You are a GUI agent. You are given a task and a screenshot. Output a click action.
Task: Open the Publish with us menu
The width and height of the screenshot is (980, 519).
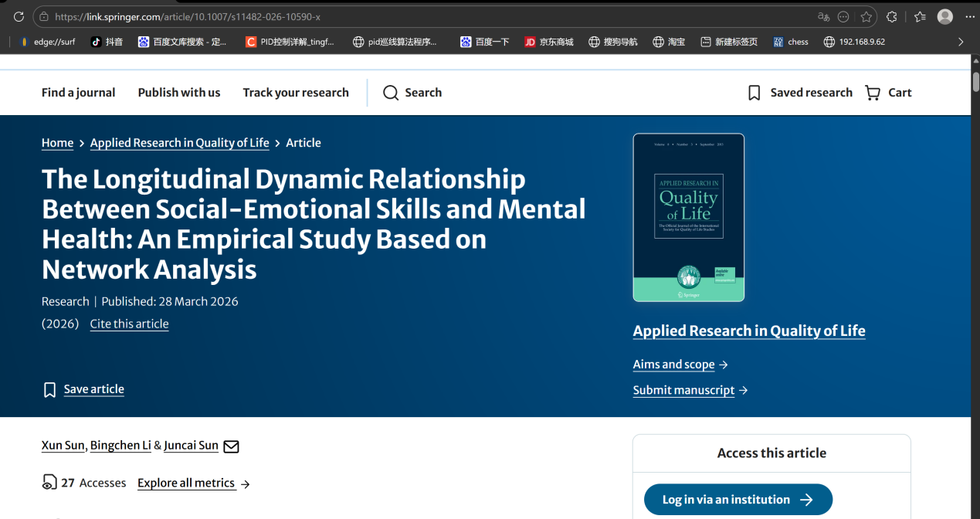(x=179, y=93)
